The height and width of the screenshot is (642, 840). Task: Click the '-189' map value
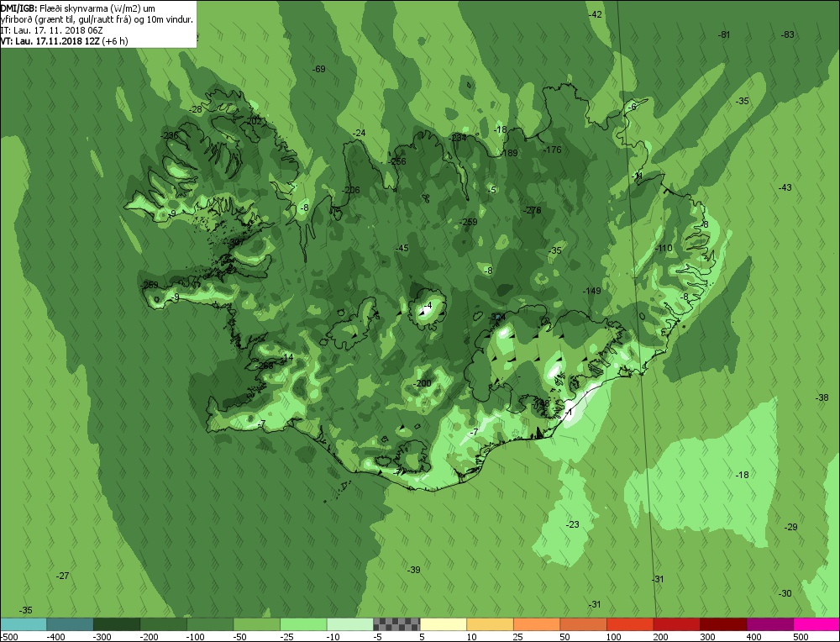pos(509,153)
